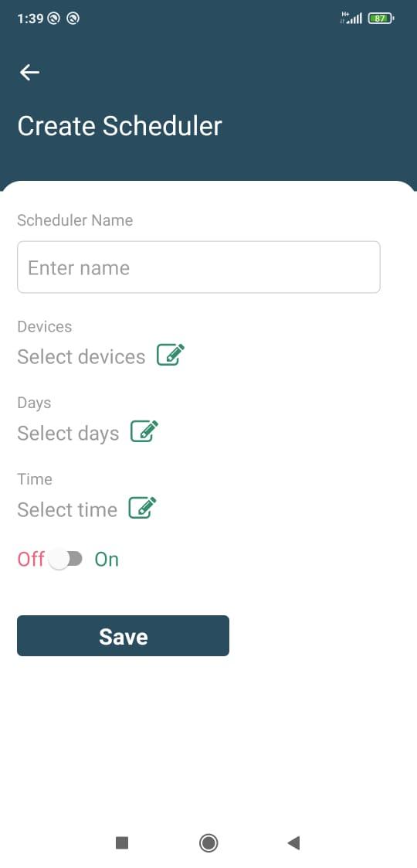Tap the red Off label
417x868 pixels.
click(x=30, y=559)
